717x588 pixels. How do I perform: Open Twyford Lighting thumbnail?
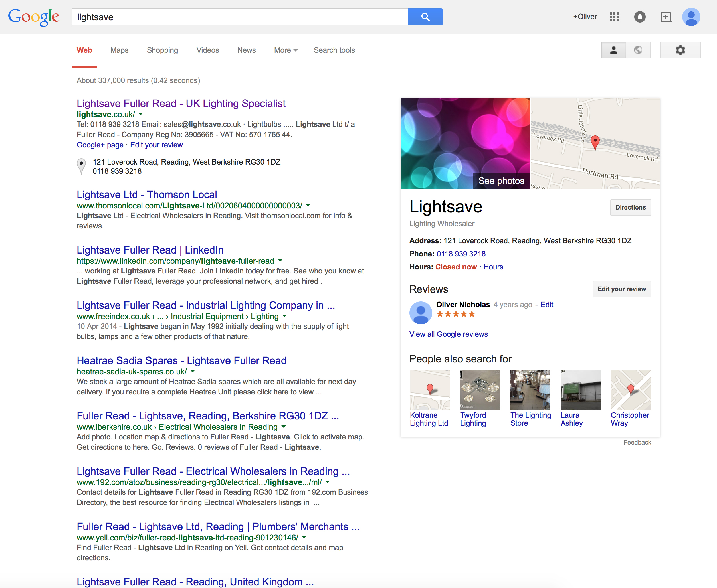tap(480, 390)
